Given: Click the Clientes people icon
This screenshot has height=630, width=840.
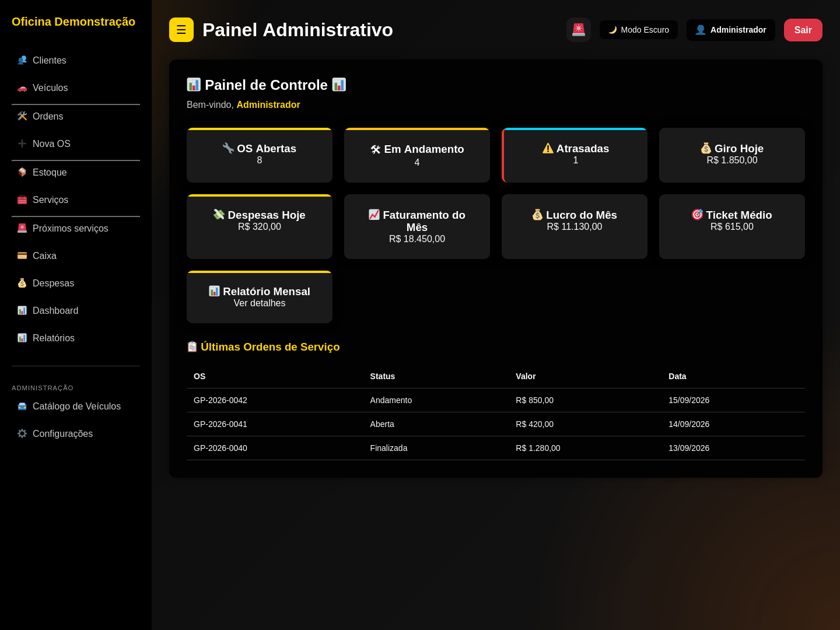Looking at the screenshot, I should [x=22, y=60].
